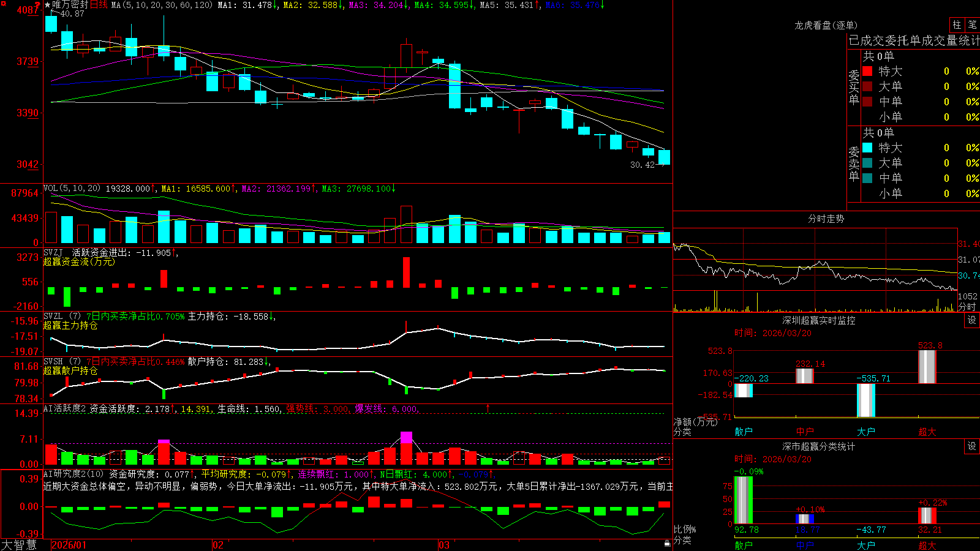
Task: Click cyan 特大 swatch in 委卖单
Action: (x=867, y=148)
